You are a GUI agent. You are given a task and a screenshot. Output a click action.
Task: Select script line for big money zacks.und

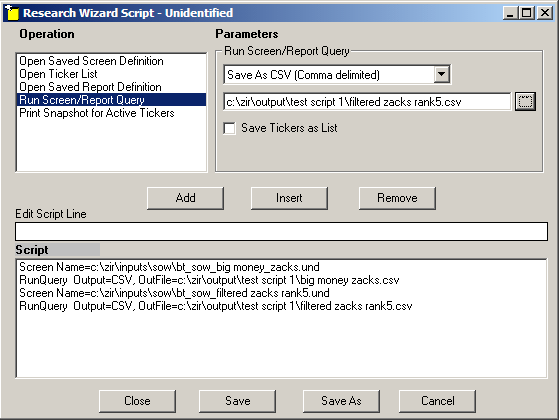[169, 267]
